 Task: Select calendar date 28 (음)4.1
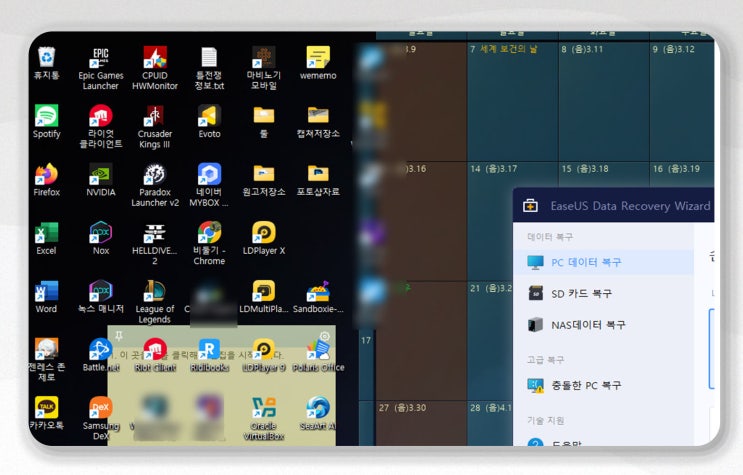point(490,423)
